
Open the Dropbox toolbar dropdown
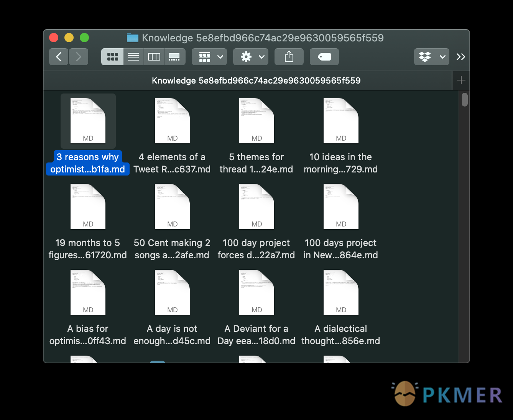pos(432,57)
